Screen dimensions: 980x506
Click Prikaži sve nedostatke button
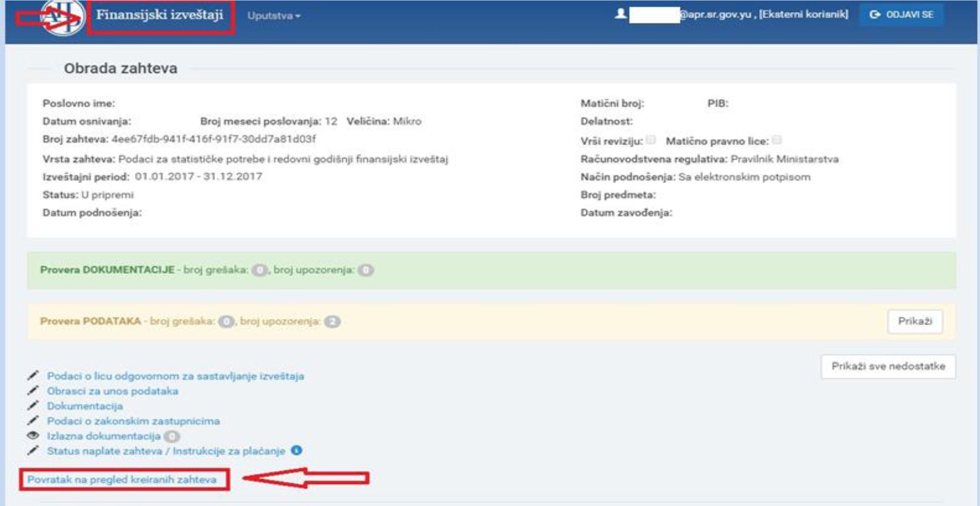point(888,366)
